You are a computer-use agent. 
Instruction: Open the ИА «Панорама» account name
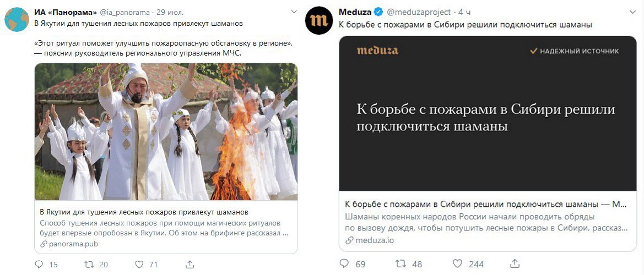(66, 12)
